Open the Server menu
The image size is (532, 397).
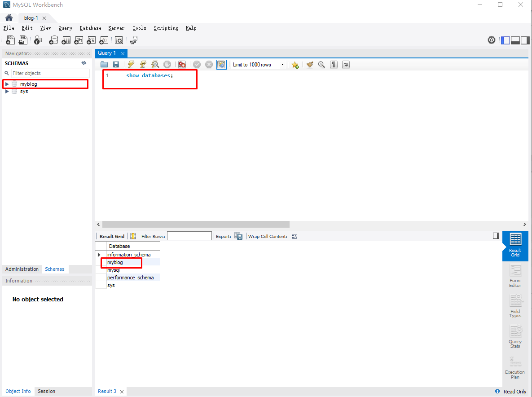click(116, 28)
